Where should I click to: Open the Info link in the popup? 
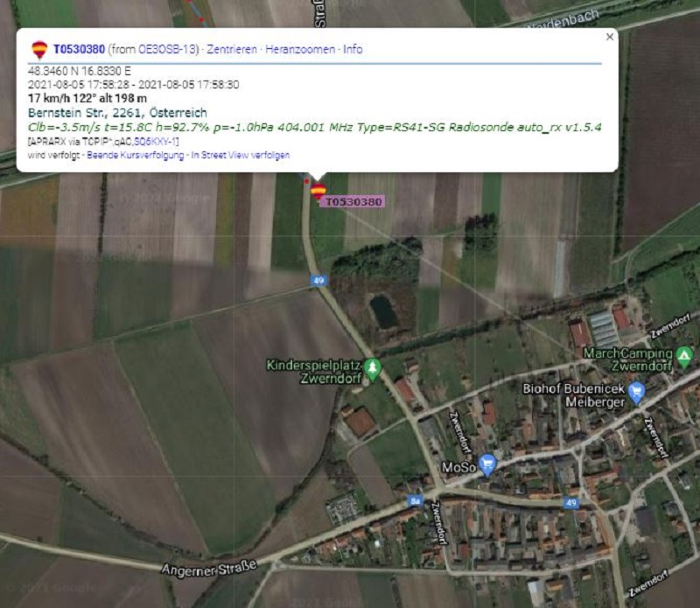coord(353,49)
